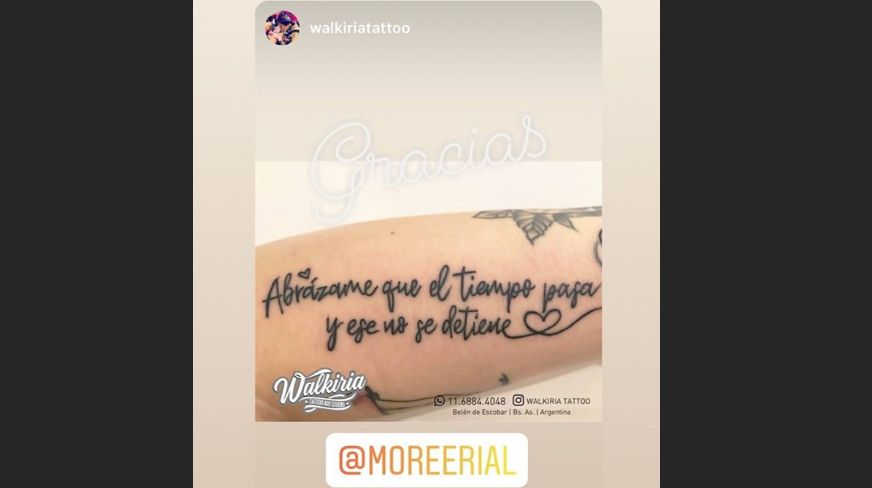Click the WhatsApp icon near the phone number
This screenshot has height=488, width=872.
click(439, 400)
